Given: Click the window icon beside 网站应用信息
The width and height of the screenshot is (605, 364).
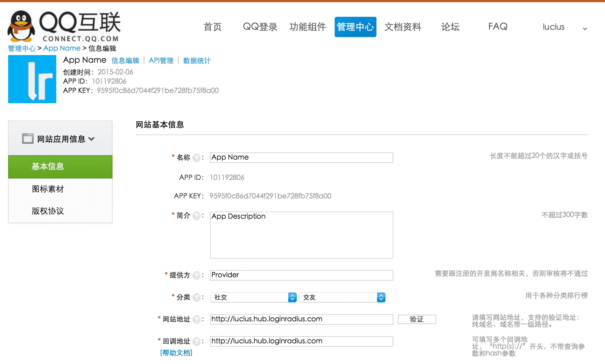Looking at the screenshot, I should point(28,139).
